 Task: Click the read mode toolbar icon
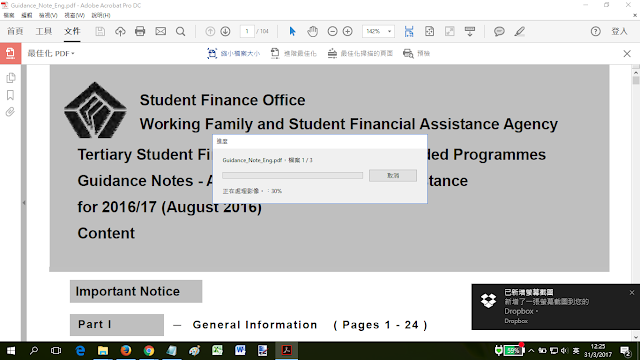click(x=470, y=31)
